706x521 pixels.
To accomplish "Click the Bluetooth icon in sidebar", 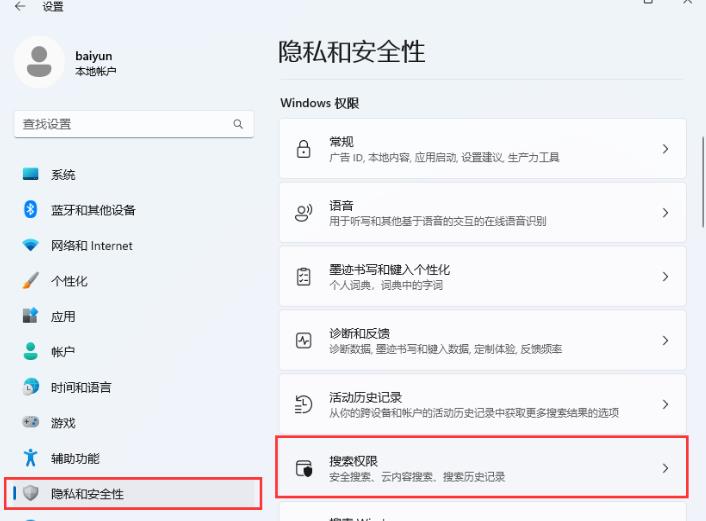I will 31,209.
